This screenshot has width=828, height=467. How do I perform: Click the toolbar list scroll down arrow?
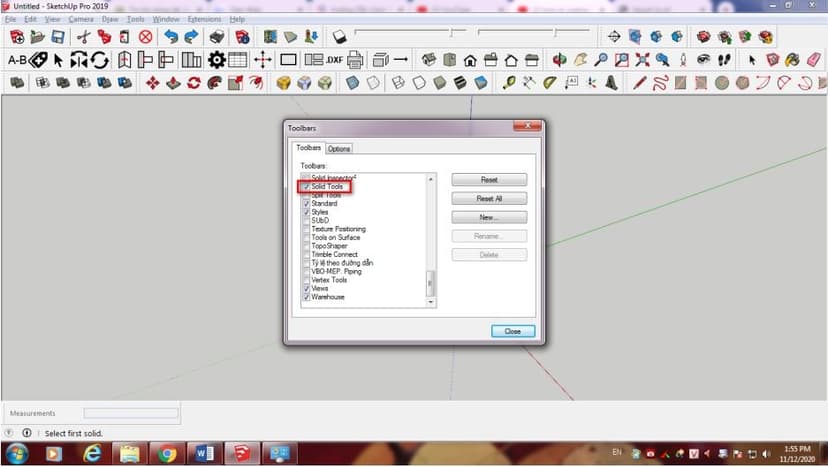tap(431, 303)
